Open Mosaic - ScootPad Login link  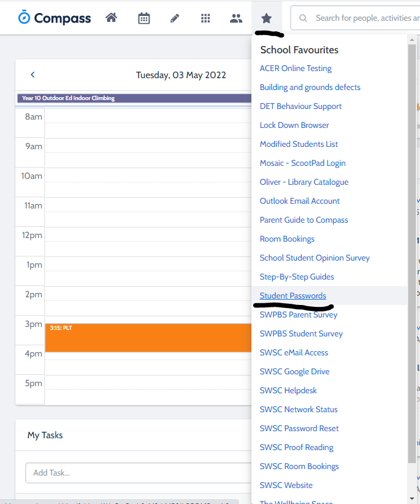[302, 163]
